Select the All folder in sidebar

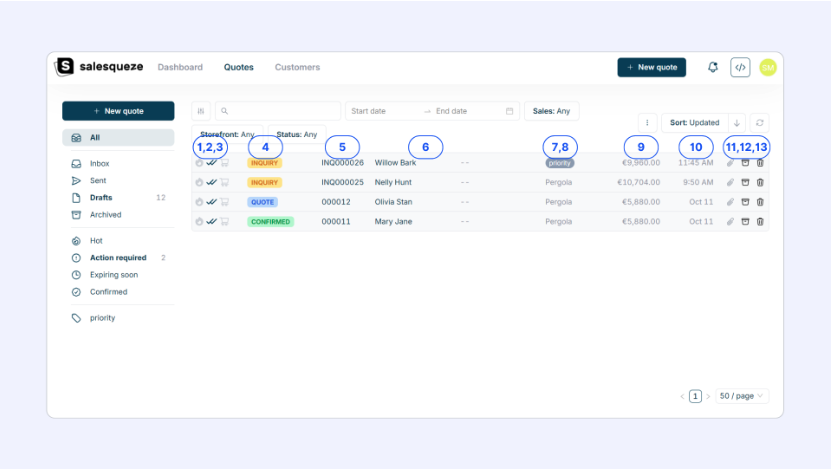point(118,138)
